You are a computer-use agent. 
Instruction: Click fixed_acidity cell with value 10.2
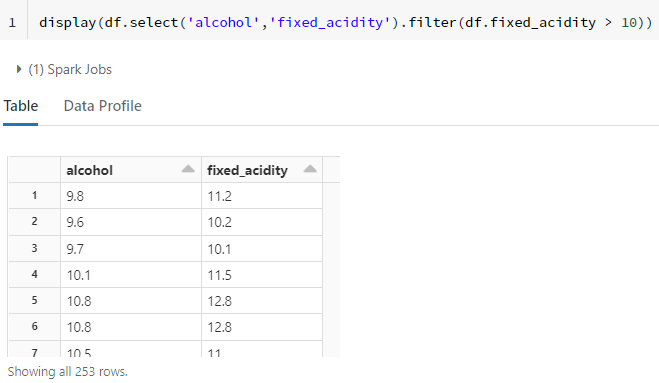click(x=262, y=222)
